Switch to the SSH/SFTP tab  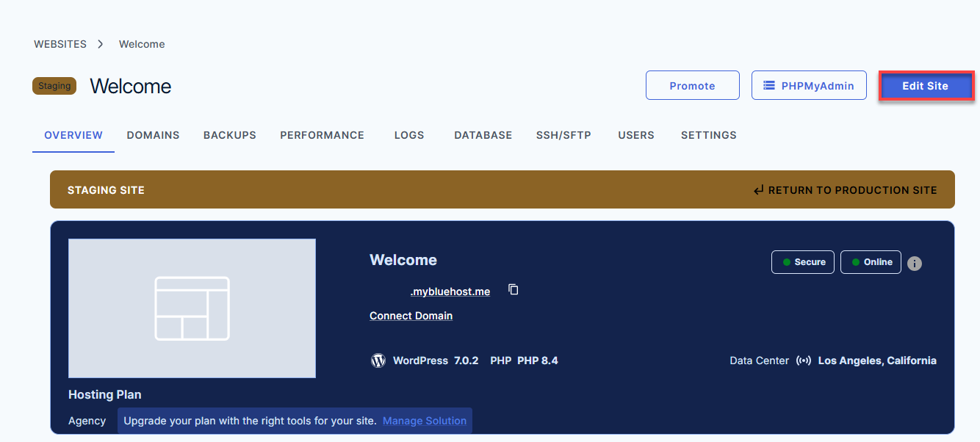563,135
